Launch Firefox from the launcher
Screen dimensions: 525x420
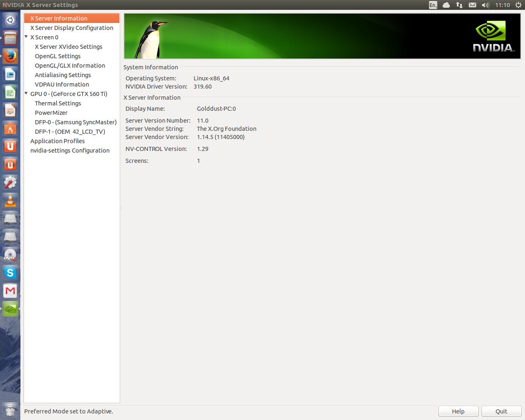pos(10,57)
